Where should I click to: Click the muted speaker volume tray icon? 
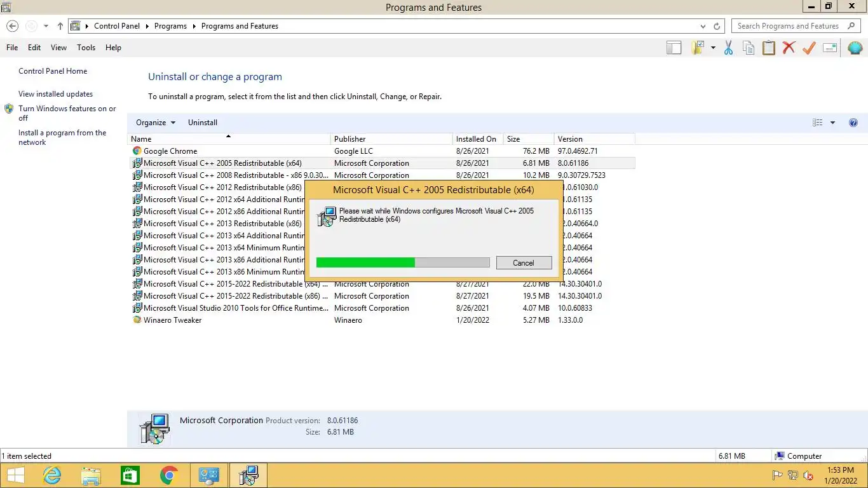coord(809,475)
